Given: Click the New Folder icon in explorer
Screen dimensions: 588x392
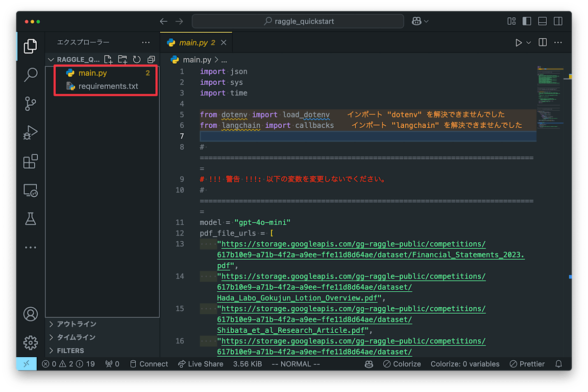Looking at the screenshot, I should [122, 59].
